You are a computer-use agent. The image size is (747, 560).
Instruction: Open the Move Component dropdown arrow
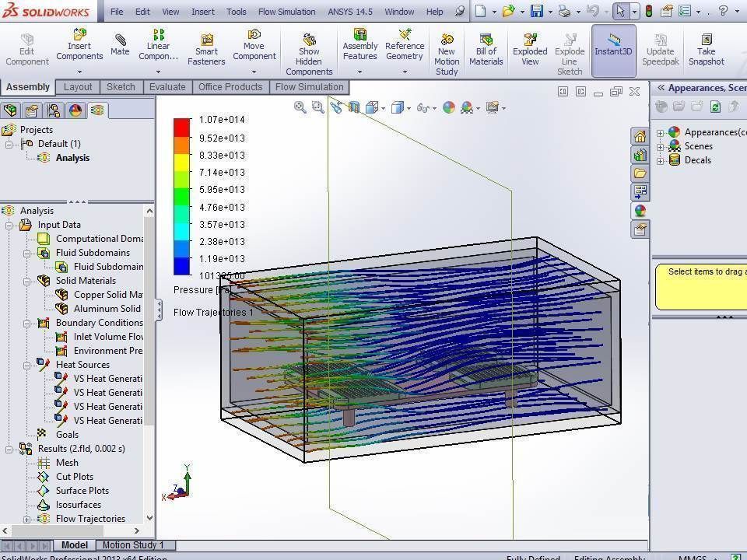(254, 72)
